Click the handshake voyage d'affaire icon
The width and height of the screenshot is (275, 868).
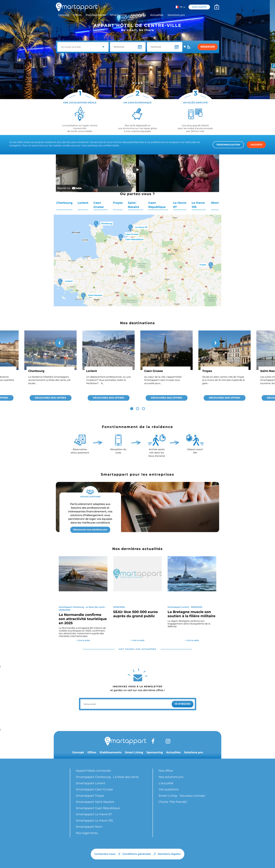pos(90,492)
